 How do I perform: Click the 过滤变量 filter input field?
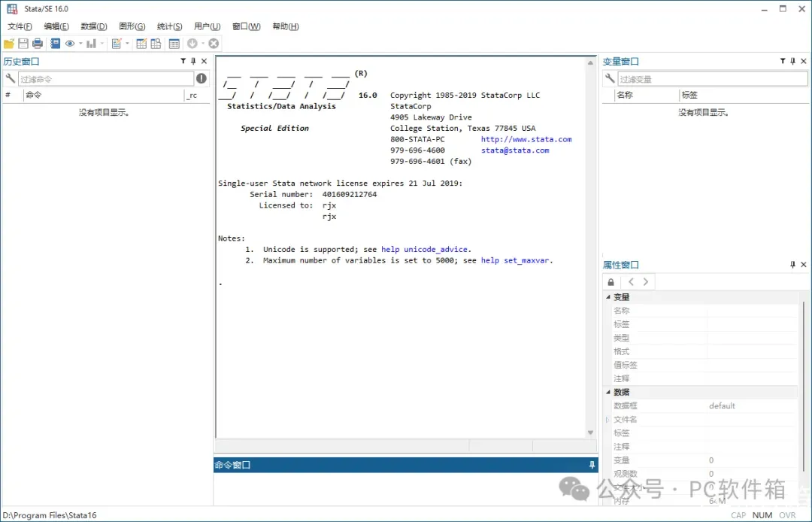coord(713,79)
